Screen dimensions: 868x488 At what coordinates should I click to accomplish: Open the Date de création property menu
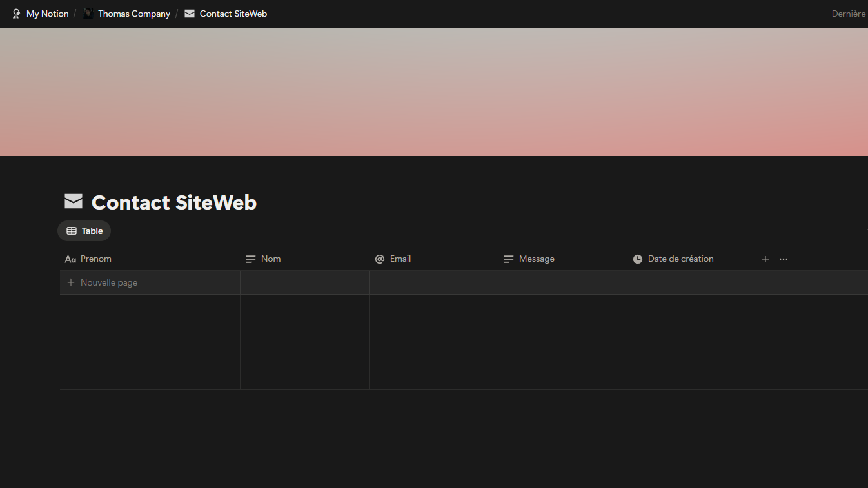pyautogui.click(x=680, y=259)
